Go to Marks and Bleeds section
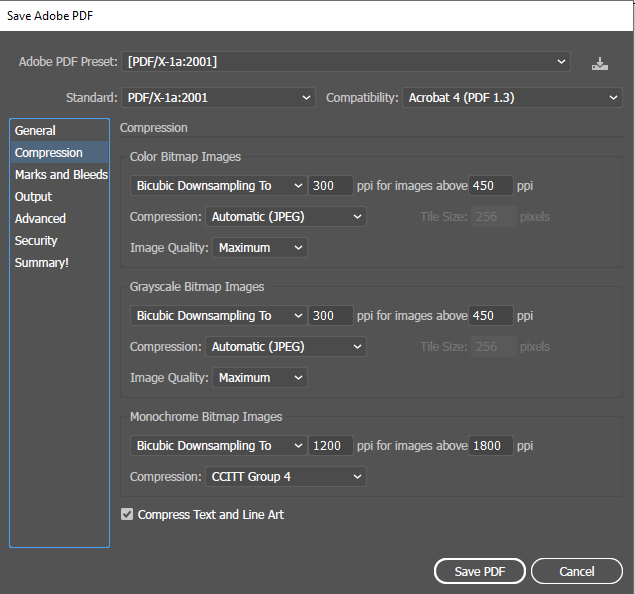The height and width of the screenshot is (594, 635). 60,175
